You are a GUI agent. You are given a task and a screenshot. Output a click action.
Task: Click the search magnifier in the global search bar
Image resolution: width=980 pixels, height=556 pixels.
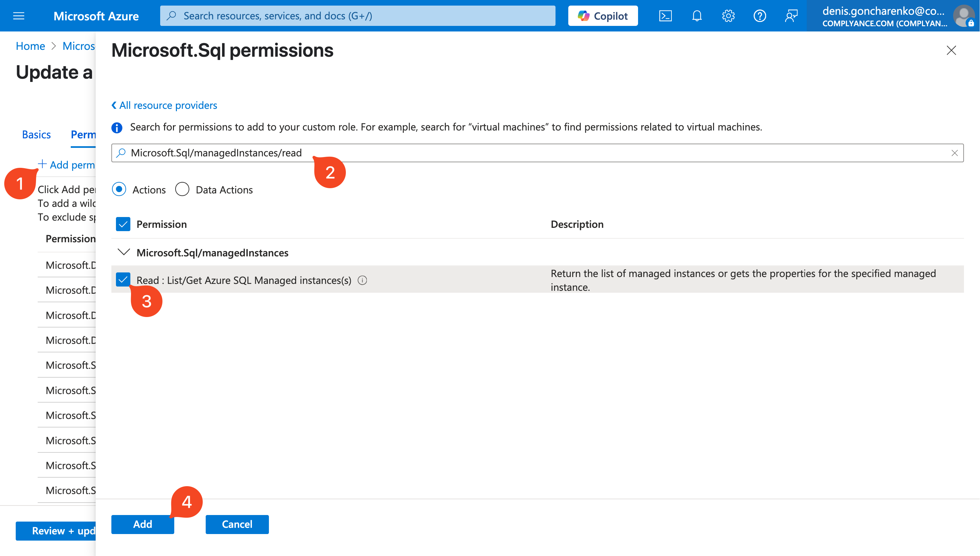tap(171, 16)
